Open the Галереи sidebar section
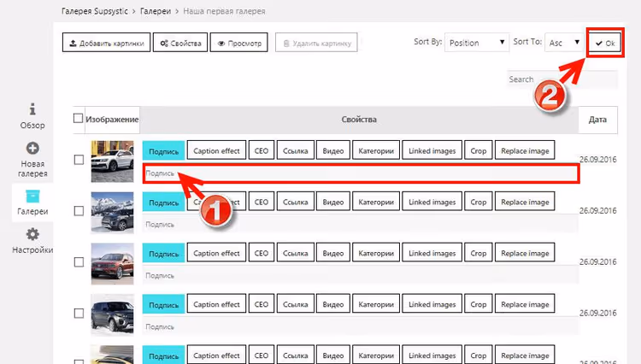Screen dimensions: 641x364 32,203
